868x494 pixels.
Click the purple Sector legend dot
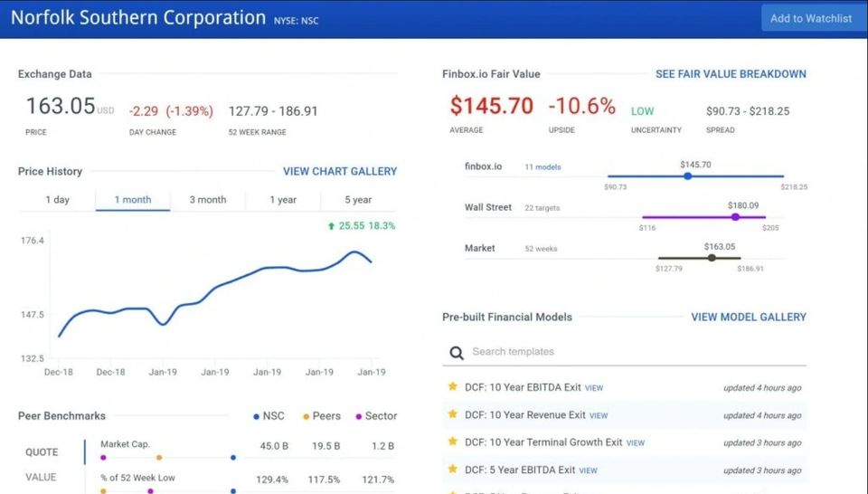[x=359, y=416]
